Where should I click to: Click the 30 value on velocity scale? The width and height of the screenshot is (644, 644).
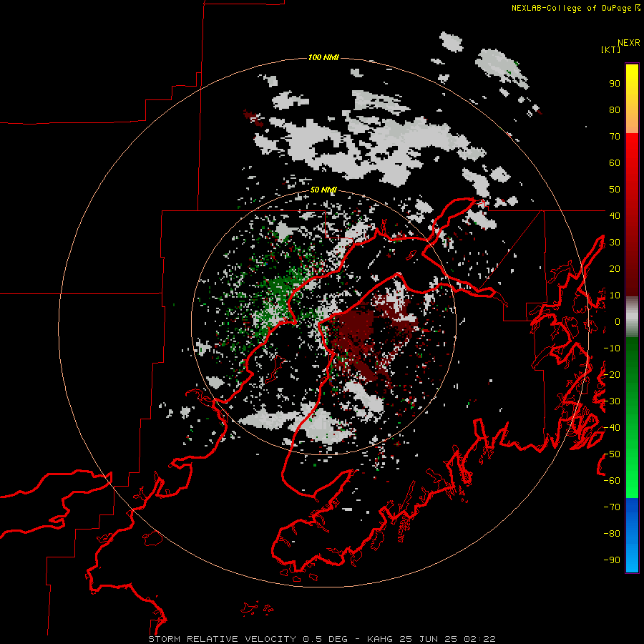(615, 243)
